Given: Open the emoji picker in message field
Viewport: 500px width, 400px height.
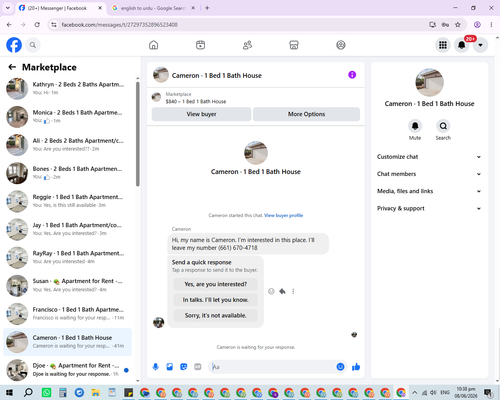Looking at the screenshot, I should pyautogui.click(x=340, y=367).
